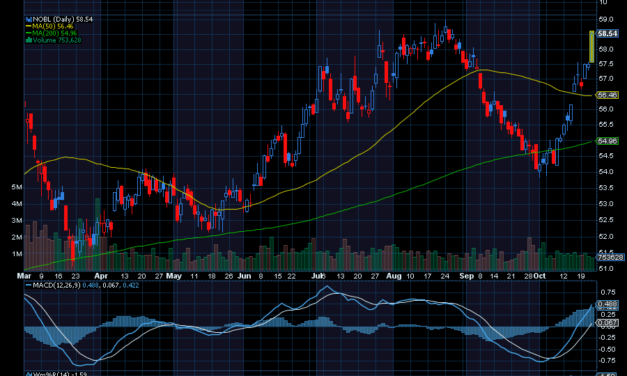Viewport: 627px width, 376px height.
Task: Click the Mar month label on axis
Action: pos(24,276)
